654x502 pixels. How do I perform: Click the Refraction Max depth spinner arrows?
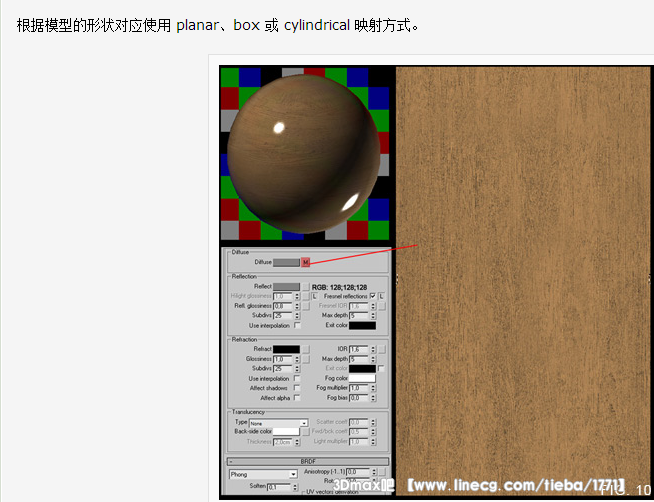pyautogui.click(x=373, y=359)
